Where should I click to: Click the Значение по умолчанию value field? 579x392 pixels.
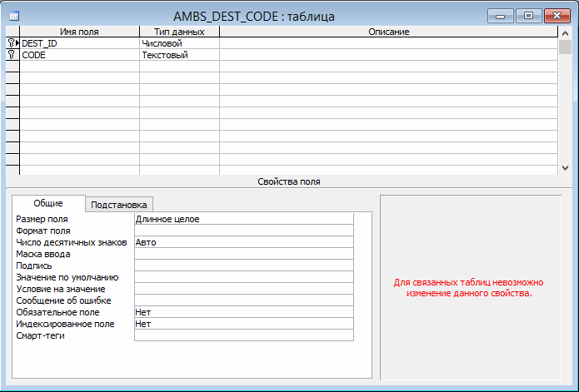click(x=244, y=277)
